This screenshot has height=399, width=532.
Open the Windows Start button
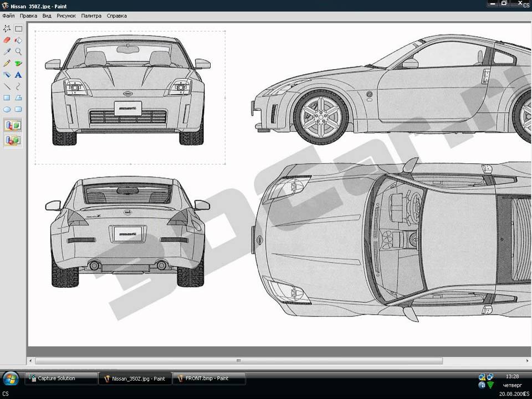point(11,378)
